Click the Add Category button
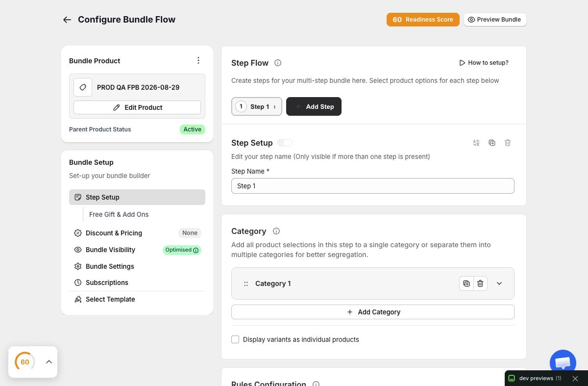The width and height of the screenshot is (588, 386). (x=373, y=312)
